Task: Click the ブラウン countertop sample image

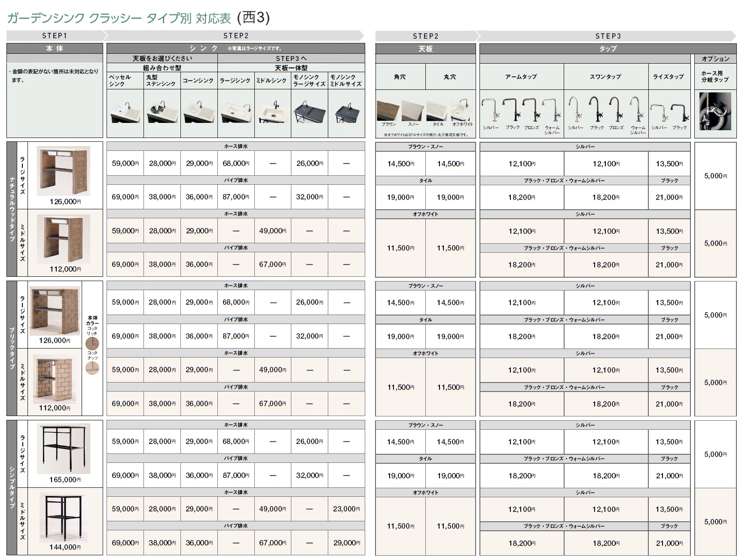Action: (388, 111)
